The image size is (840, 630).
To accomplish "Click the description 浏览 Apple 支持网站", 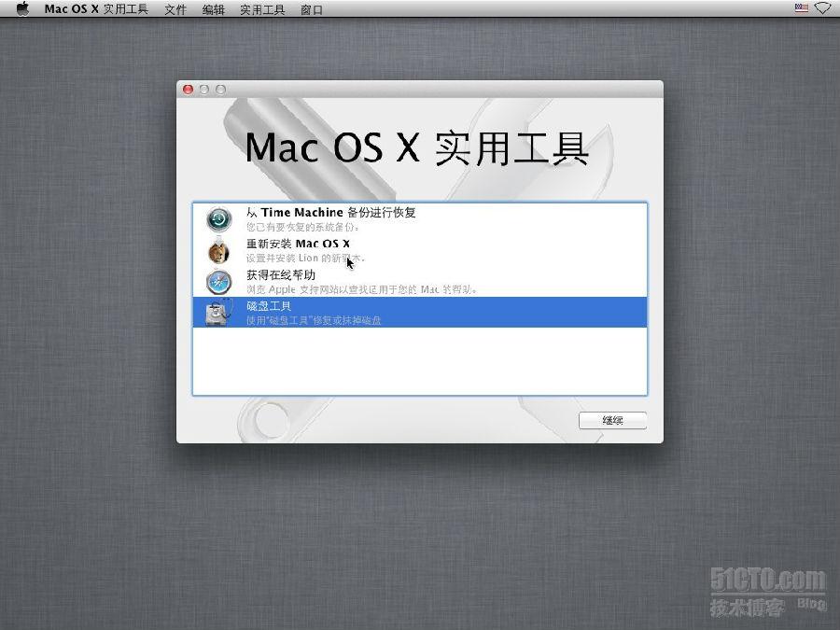I will click(361, 289).
